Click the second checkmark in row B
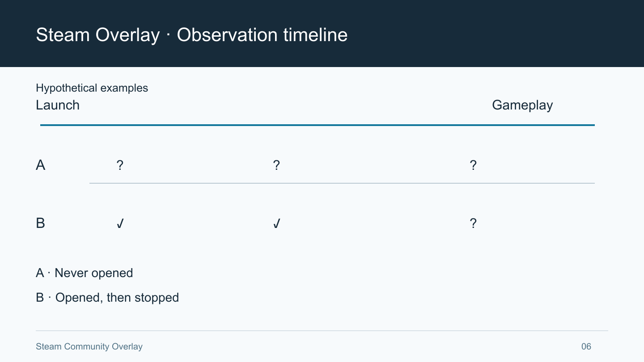This screenshot has width=644, height=362. 276,223
